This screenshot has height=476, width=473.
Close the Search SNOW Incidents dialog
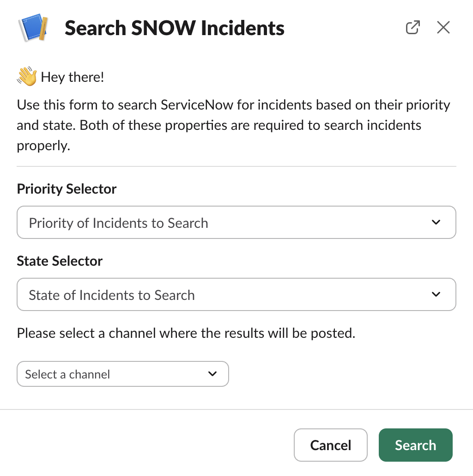point(443,28)
